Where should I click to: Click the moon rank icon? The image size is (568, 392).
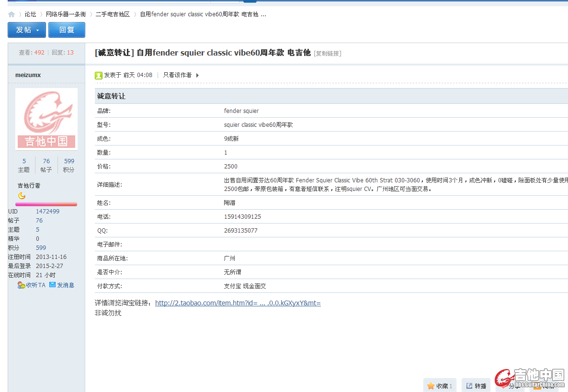click(22, 196)
